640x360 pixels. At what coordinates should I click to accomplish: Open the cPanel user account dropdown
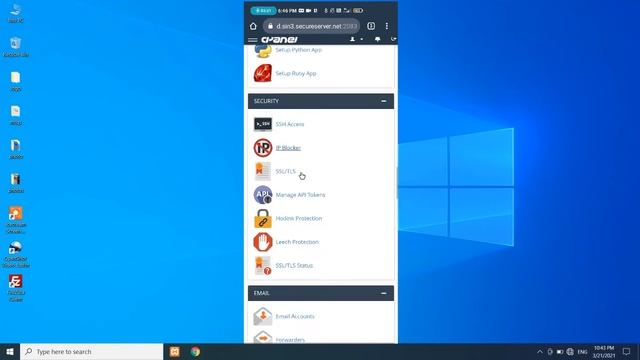point(356,39)
